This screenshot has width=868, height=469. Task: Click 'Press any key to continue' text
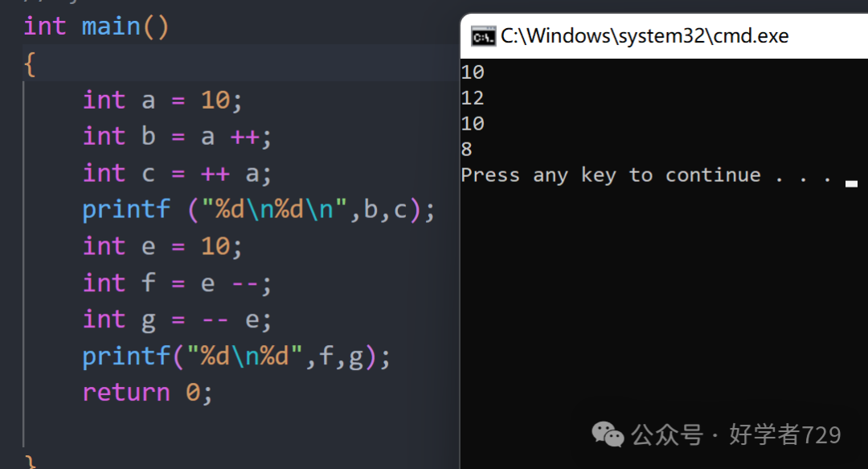coord(611,175)
